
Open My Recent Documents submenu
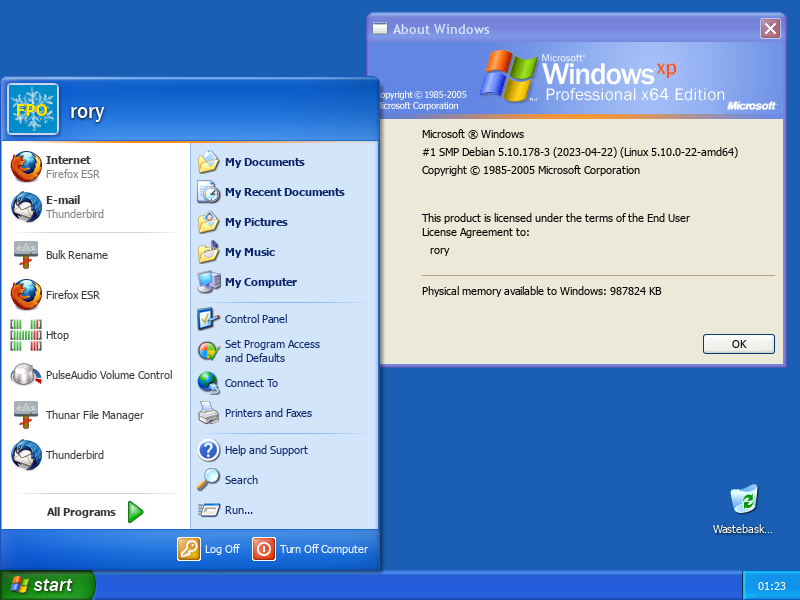coord(284,192)
